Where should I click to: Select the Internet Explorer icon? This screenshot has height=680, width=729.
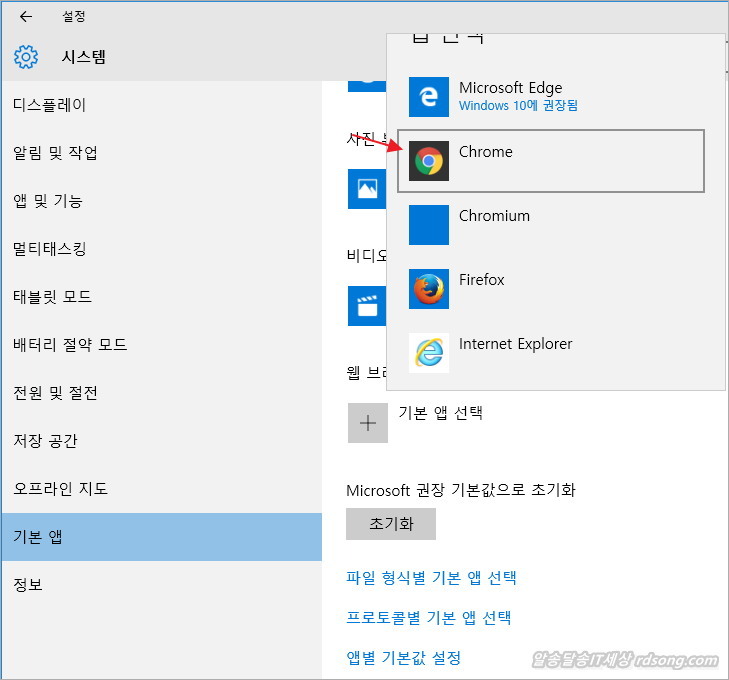click(x=429, y=352)
